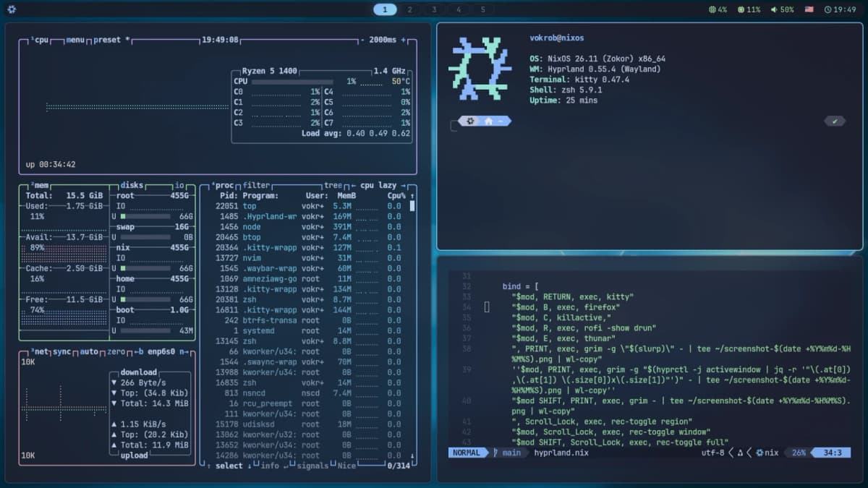
Task: Mute audio via the 50% volume indicator
Action: (x=782, y=9)
